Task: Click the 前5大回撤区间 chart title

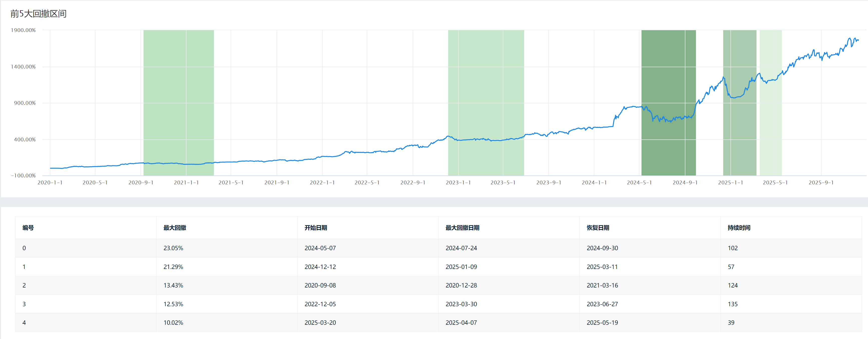Action: tap(38, 14)
